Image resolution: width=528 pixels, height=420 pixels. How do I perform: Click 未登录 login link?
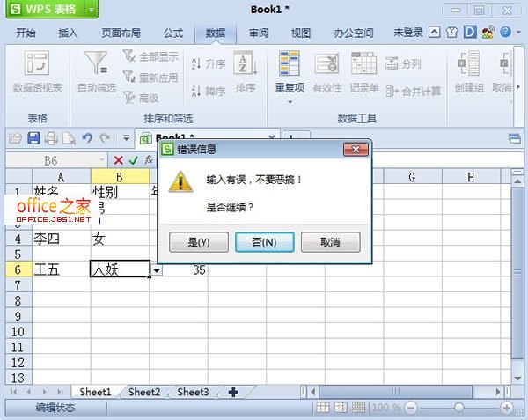[x=408, y=33]
